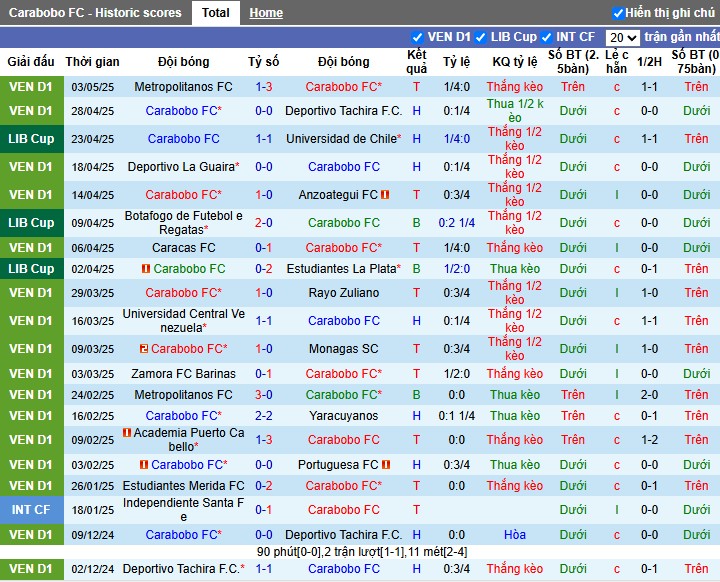Click Carabobo FC away link on 06/04/25
The image size is (720, 582).
tap(343, 248)
